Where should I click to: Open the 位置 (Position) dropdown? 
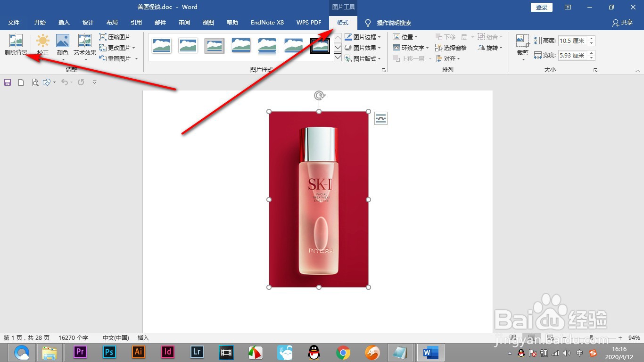pyautogui.click(x=405, y=37)
